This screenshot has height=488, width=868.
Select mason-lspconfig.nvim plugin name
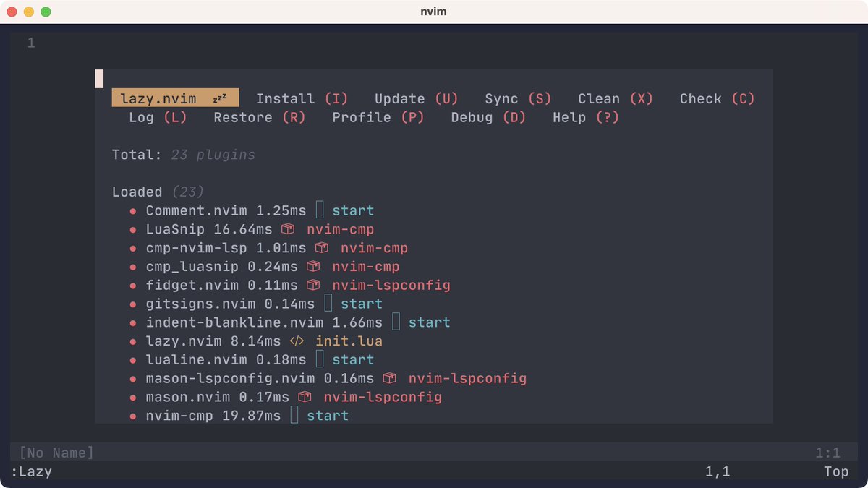point(231,378)
